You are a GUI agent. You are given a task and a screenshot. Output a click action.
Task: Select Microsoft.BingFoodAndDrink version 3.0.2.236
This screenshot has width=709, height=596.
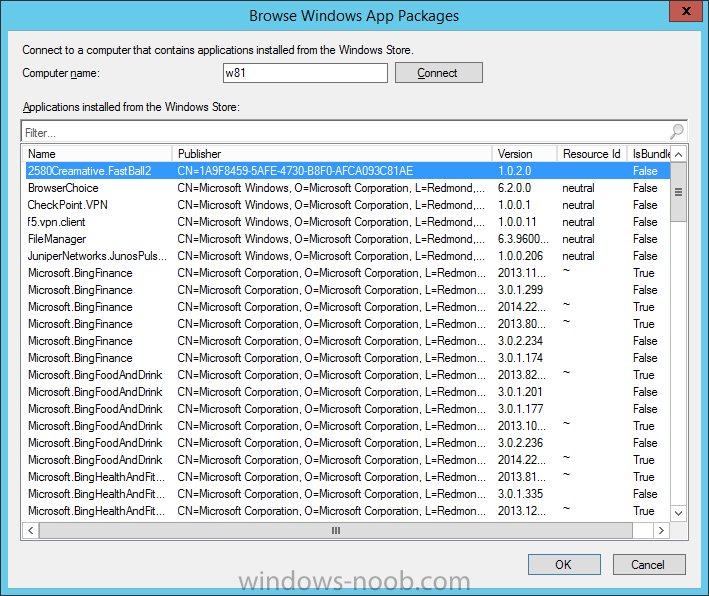coord(347,443)
